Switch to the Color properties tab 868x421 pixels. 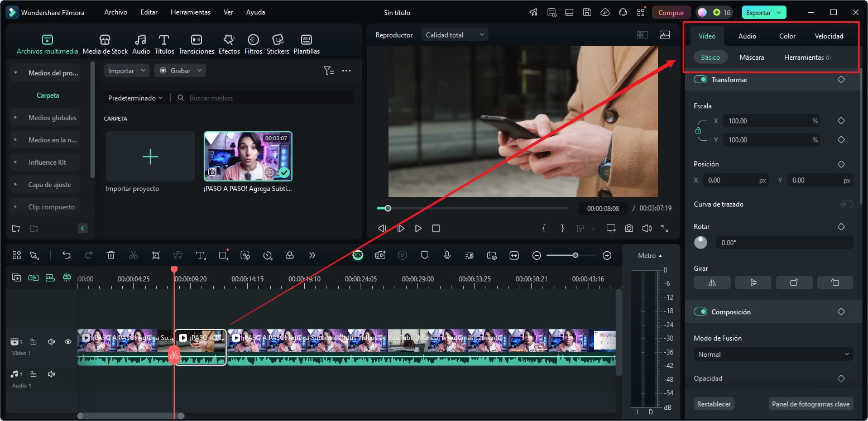point(788,36)
